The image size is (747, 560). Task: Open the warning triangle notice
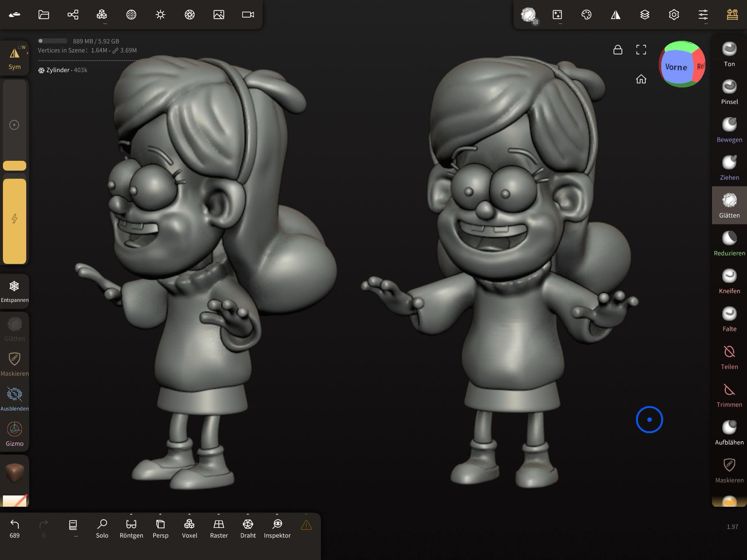click(x=306, y=525)
